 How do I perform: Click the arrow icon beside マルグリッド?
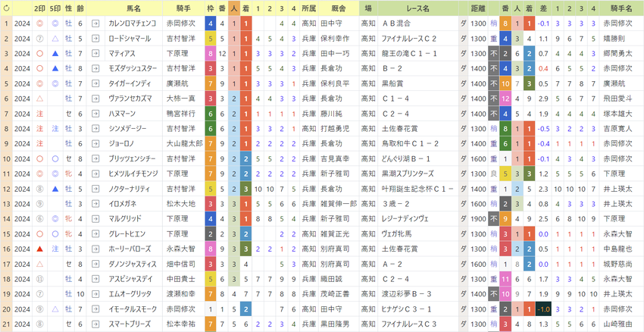tap(95, 219)
